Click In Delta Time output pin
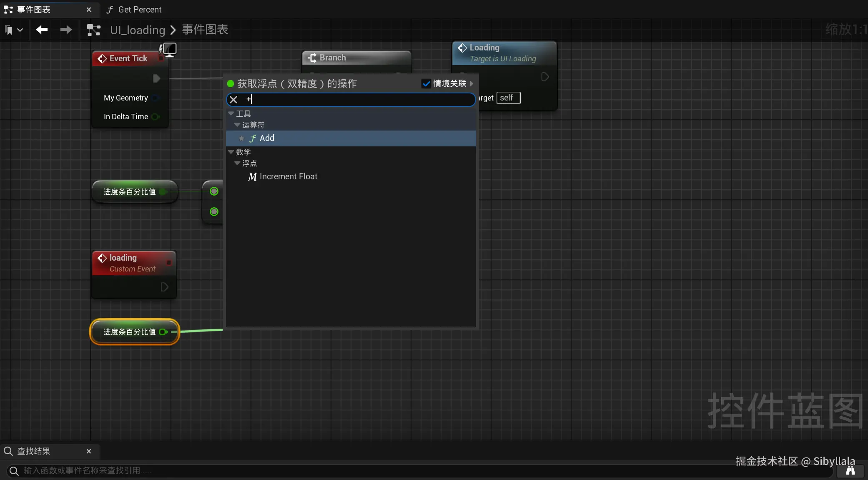 [156, 117]
